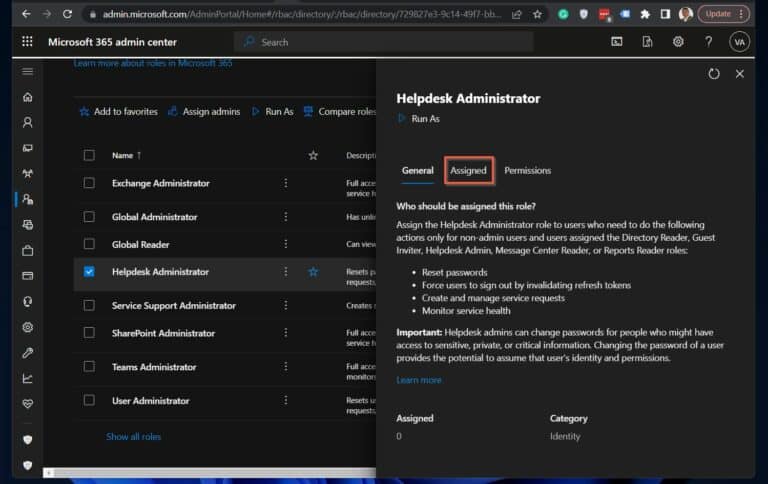Screen dimensions: 768x484
Task: Open first shield admin center icon
Action: [x=28, y=439]
